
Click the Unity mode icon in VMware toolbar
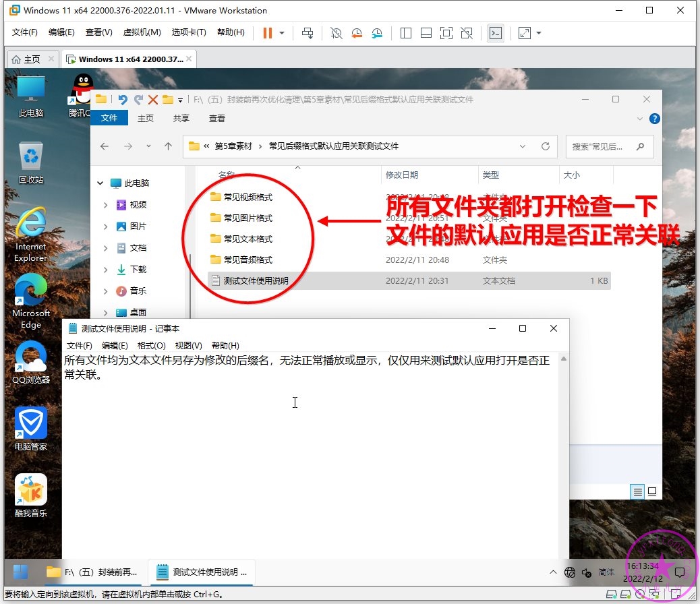[x=467, y=32]
